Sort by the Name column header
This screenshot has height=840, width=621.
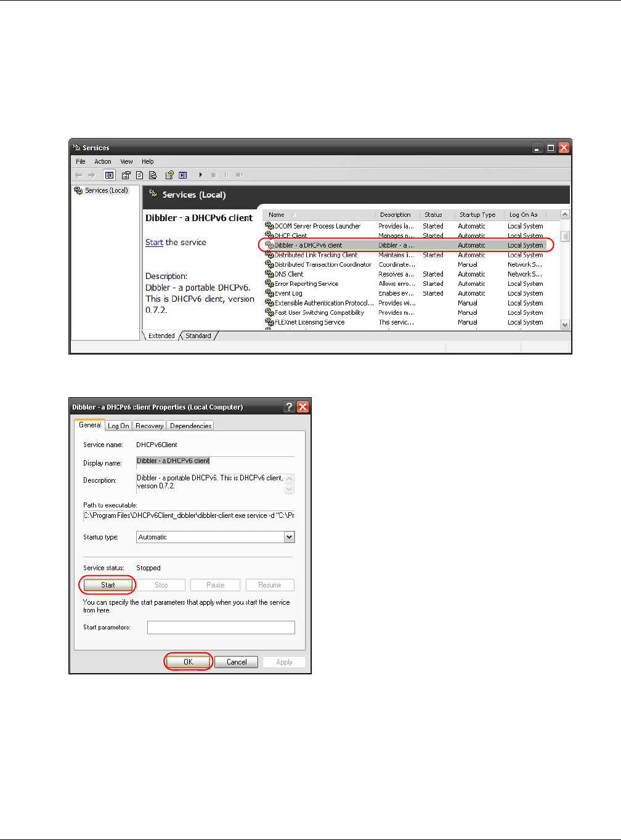coord(319,215)
